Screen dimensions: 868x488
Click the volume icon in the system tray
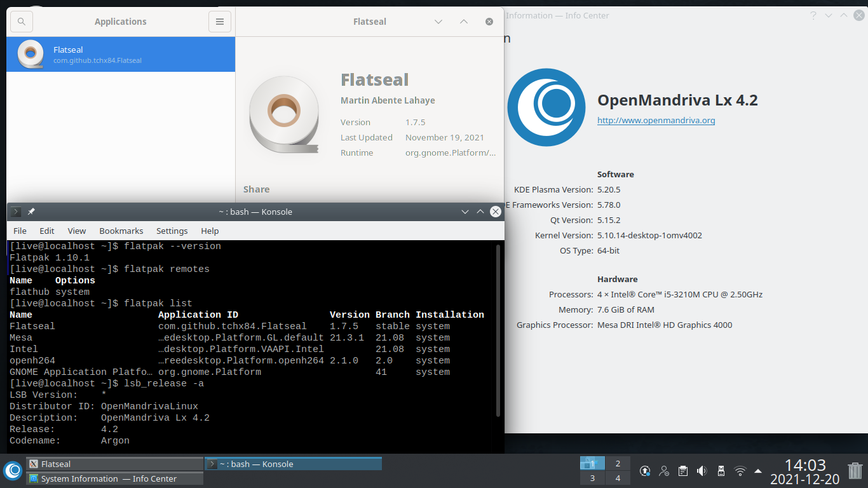[702, 470]
